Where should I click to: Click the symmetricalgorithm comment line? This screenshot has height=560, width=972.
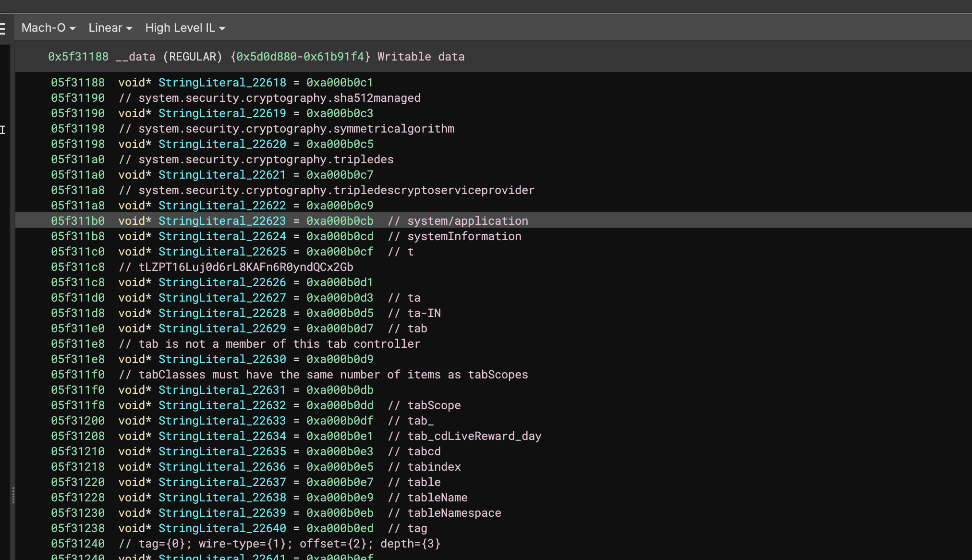[x=286, y=129]
